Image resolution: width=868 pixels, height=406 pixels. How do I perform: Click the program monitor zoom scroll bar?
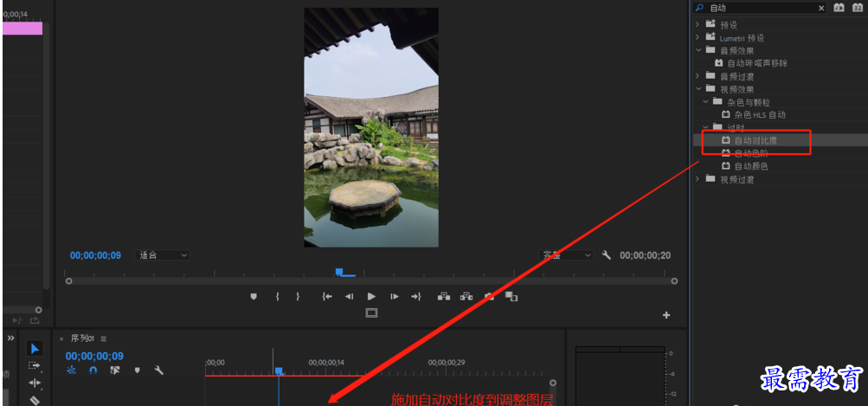click(371, 281)
